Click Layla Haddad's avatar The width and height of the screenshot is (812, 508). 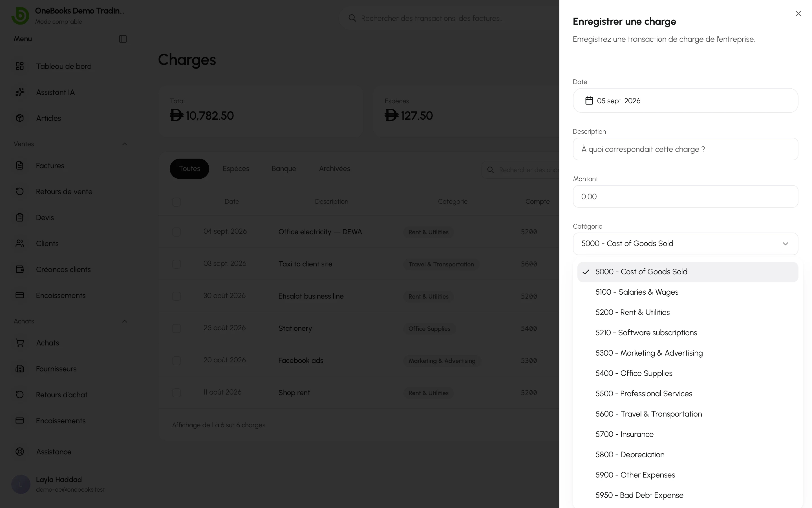click(x=21, y=484)
